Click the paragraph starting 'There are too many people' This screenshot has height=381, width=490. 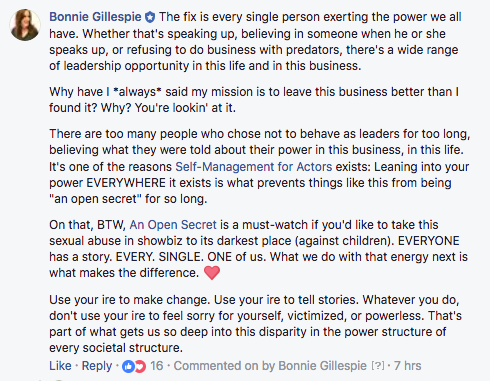point(260,166)
